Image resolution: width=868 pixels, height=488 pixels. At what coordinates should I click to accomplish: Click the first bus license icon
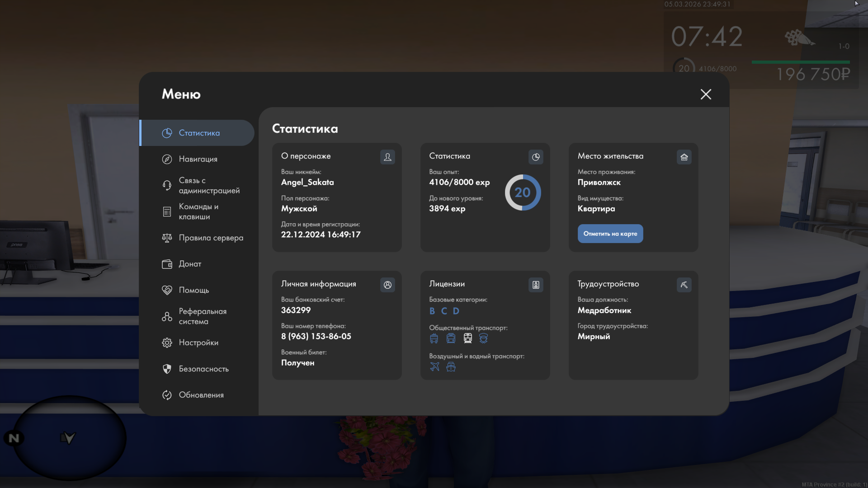(x=434, y=338)
